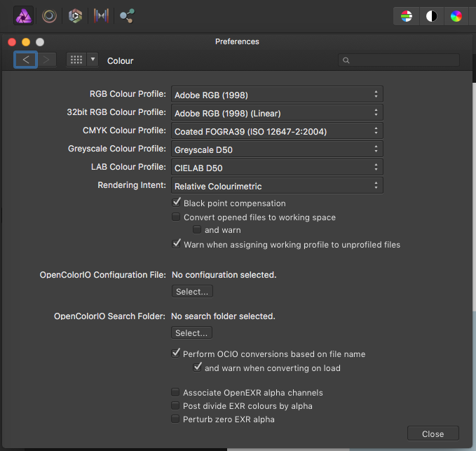Enable Post divide EXR colours by alpha
The width and height of the screenshot is (476, 451).
click(175, 405)
